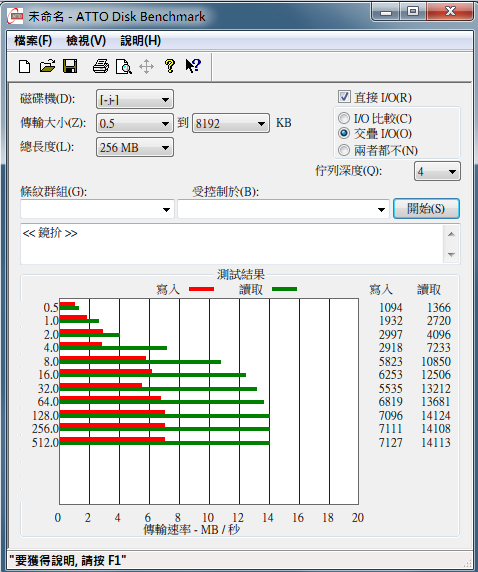Image resolution: width=478 pixels, height=572 pixels.
Task: Click the red 寫入 legend swatch
Action: [201, 289]
